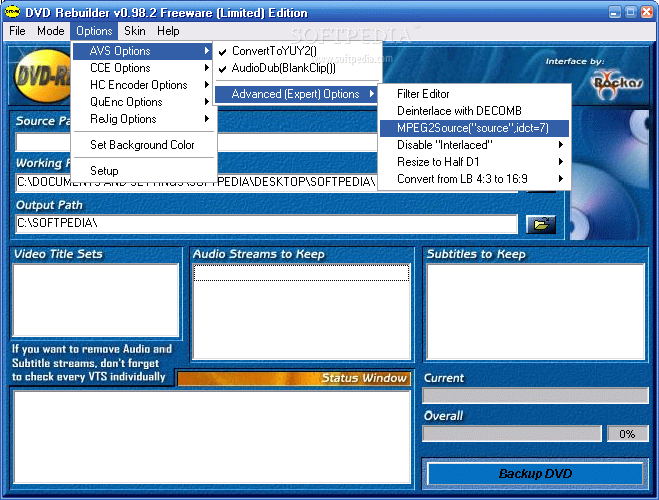This screenshot has width=659, height=500.
Task: Click the Working Path text field
Action: (x=266, y=182)
